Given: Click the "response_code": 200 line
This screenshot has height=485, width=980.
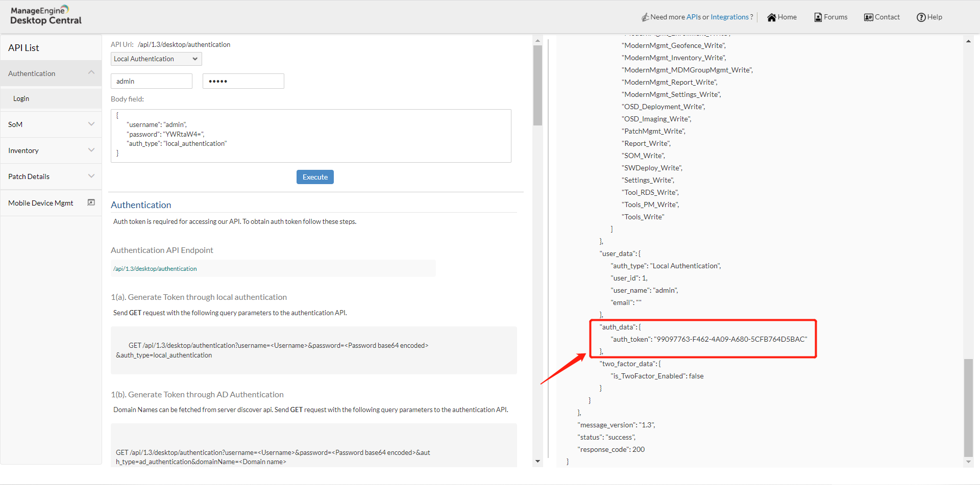Looking at the screenshot, I should 611,449.
